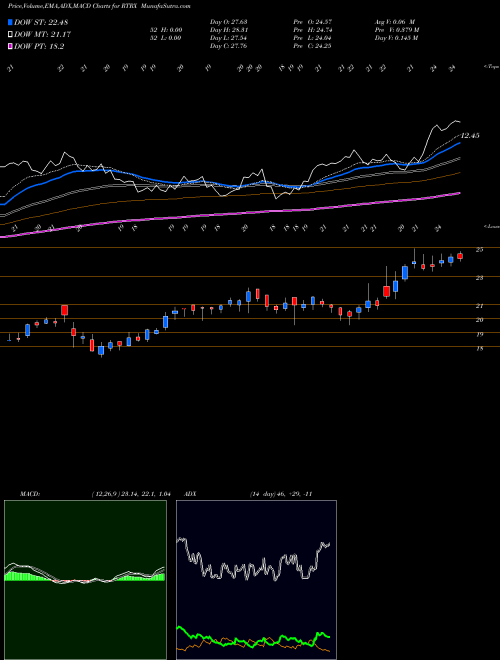Select the 'DOW MT: 21.17' label
Viewport: 500px width, 660px height.
point(42,35)
